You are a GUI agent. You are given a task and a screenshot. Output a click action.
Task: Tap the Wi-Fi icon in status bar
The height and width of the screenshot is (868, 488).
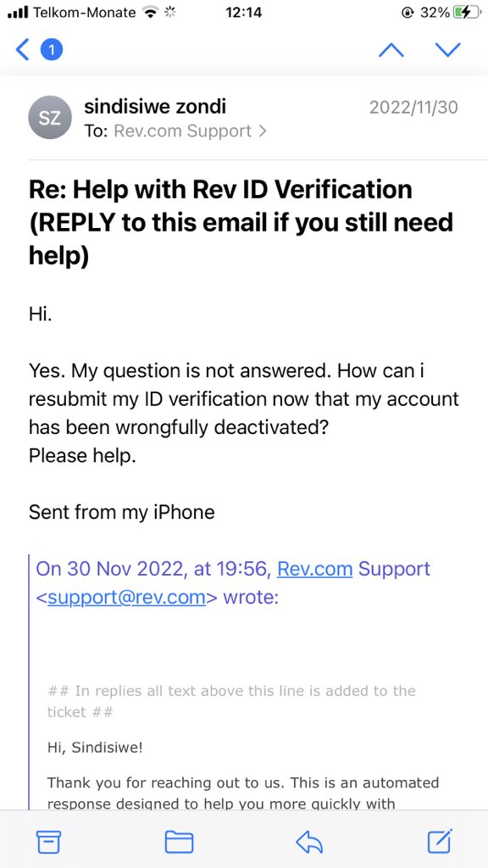tap(150, 12)
